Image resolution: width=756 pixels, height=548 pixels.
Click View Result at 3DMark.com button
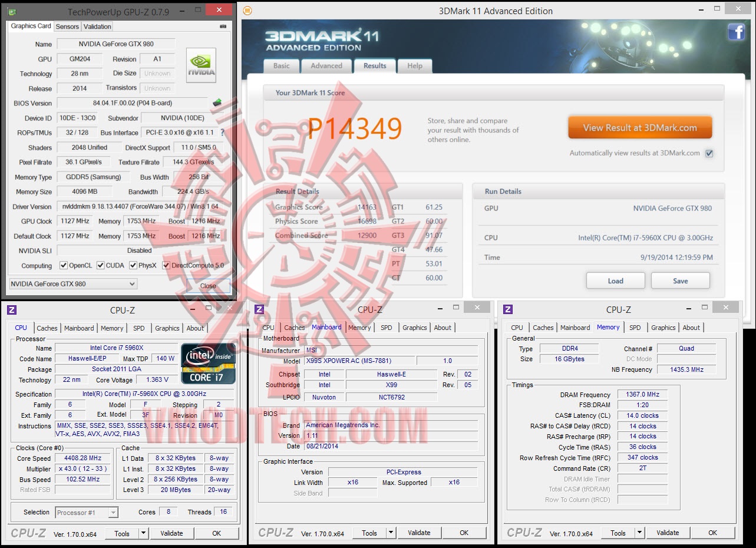(x=640, y=128)
